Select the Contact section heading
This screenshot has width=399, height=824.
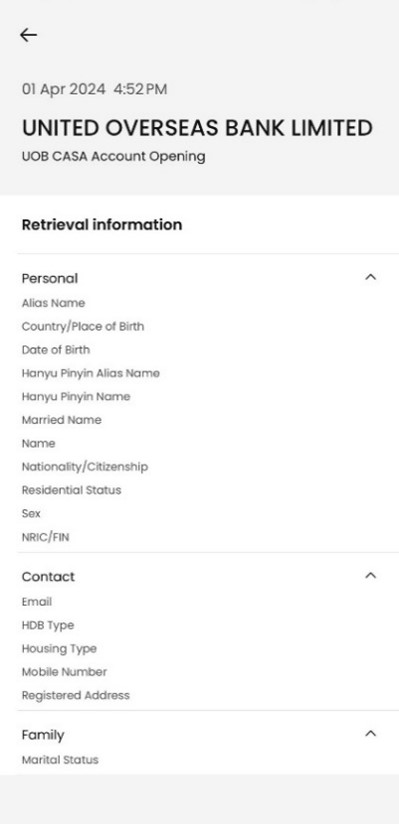point(48,576)
